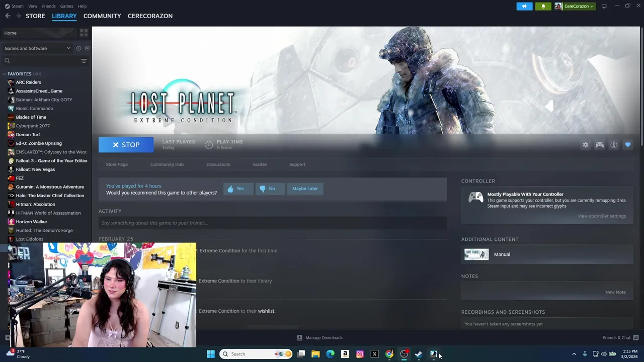Select Hitman: Absolution game
Viewport: 644px width, 362px height.
point(35,204)
